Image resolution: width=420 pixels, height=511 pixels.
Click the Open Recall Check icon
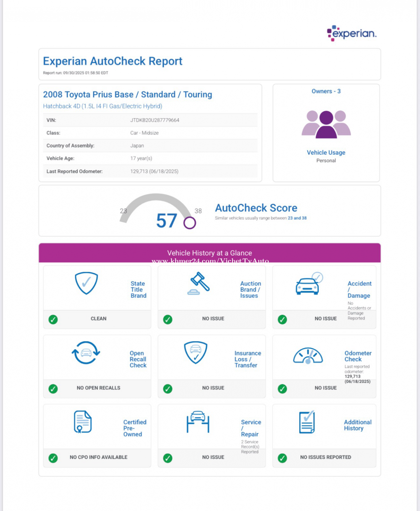point(86,353)
